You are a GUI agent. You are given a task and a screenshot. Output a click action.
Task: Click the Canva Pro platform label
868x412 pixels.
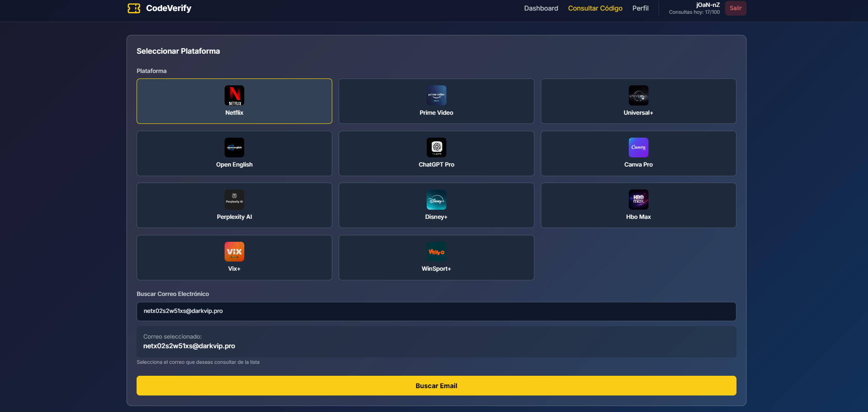(638, 165)
